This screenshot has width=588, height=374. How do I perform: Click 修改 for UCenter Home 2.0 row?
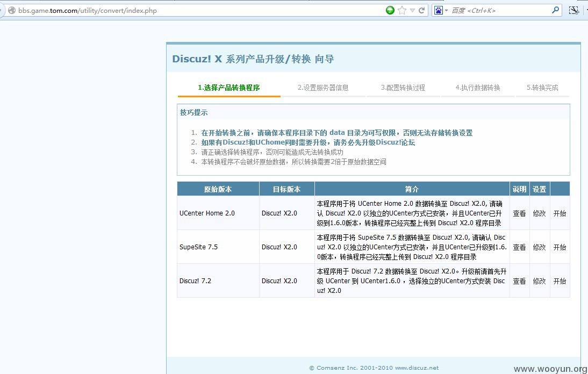click(x=539, y=213)
